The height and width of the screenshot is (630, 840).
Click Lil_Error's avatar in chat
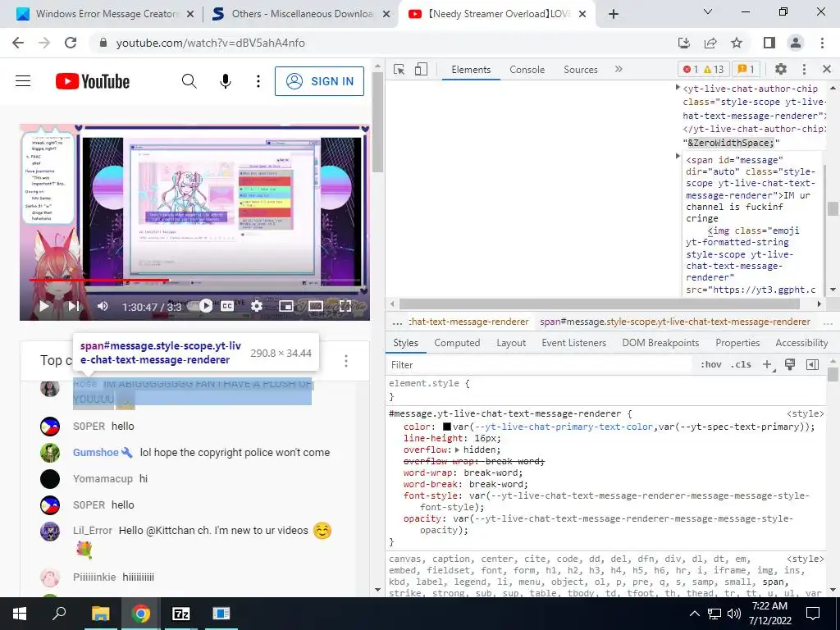[50, 531]
